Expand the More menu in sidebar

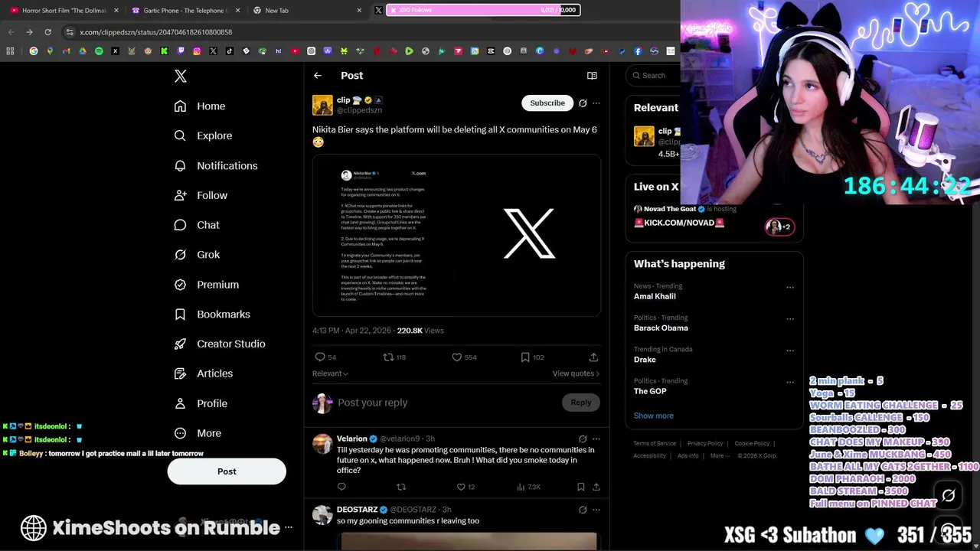click(x=198, y=433)
